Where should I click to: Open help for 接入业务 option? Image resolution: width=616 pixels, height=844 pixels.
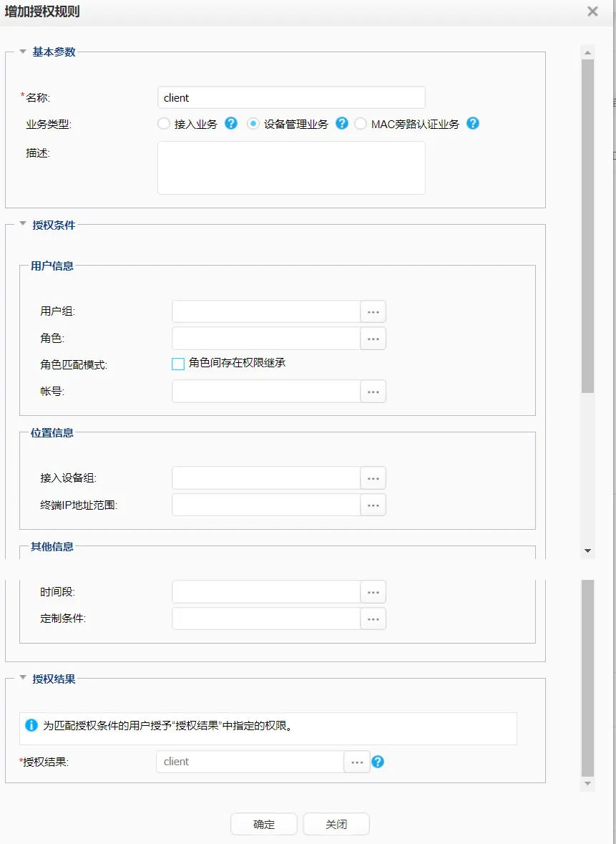[x=231, y=123]
